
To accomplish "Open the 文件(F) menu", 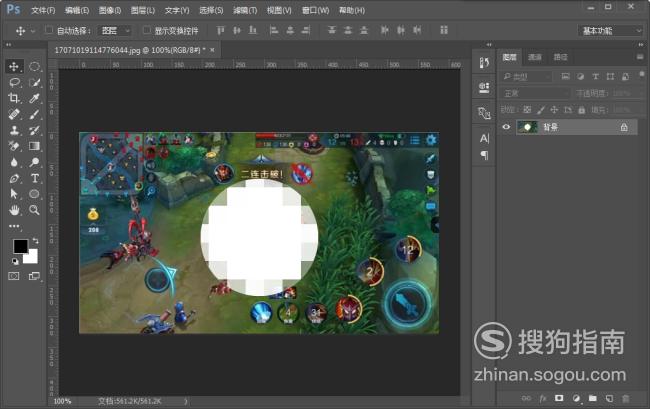I will click(43, 10).
